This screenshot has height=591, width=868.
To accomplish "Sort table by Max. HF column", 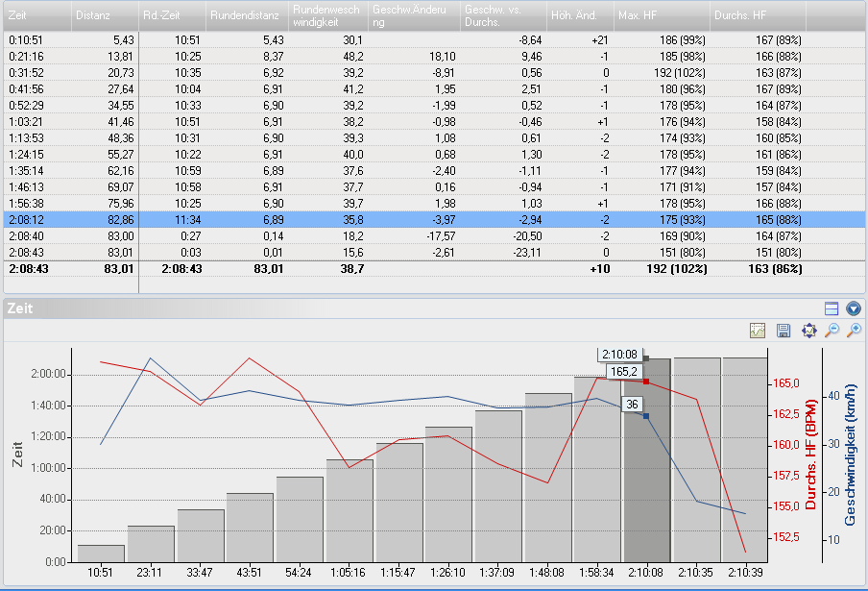I will click(662, 15).
